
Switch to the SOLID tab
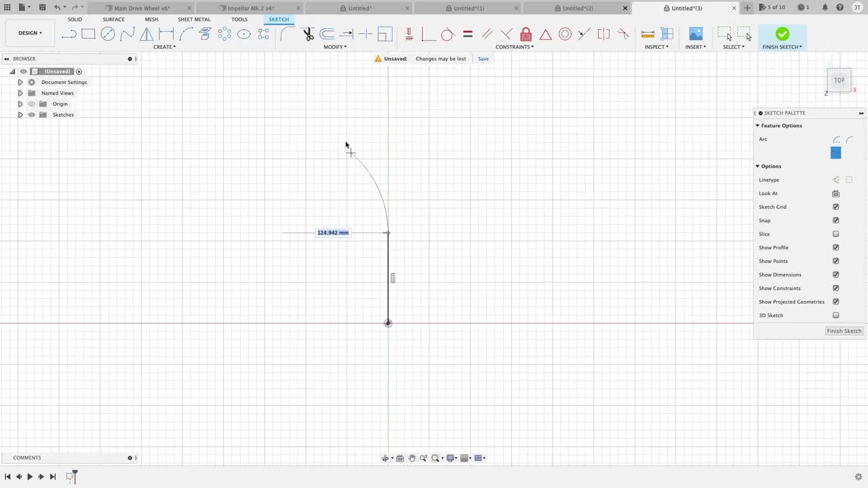[75, 19]
